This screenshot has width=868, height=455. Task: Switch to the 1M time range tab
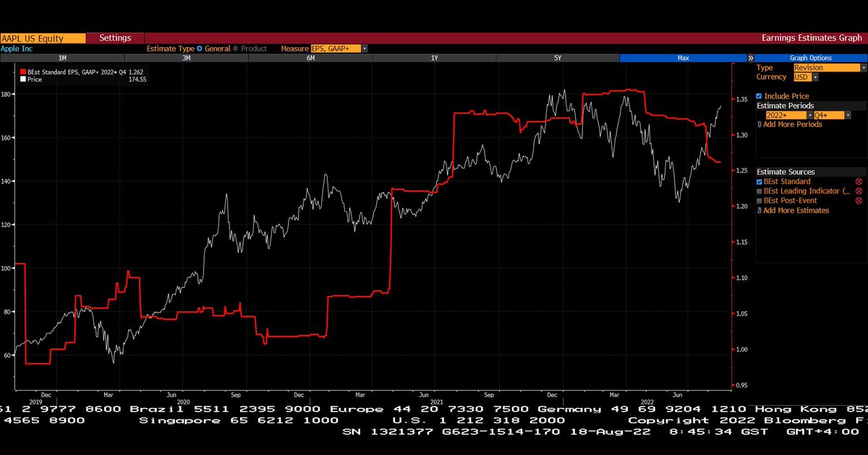point(62,58)
